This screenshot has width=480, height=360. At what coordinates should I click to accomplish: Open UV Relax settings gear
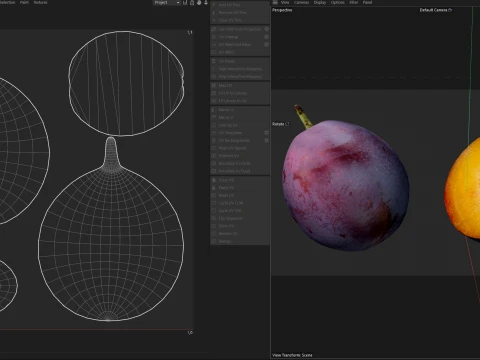267,45
